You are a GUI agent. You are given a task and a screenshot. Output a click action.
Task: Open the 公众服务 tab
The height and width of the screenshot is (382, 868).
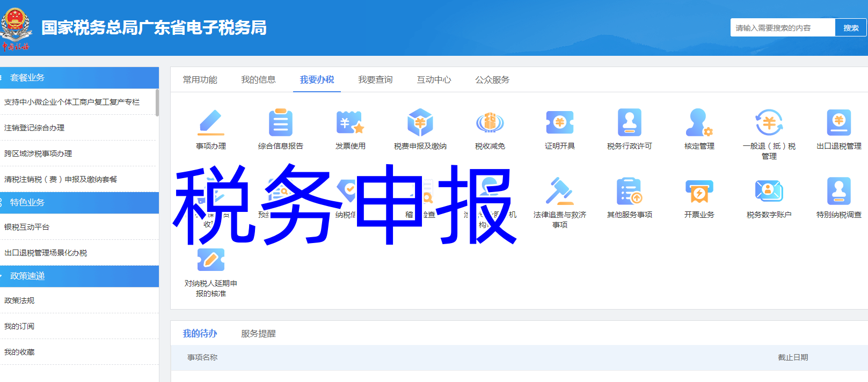492,79
